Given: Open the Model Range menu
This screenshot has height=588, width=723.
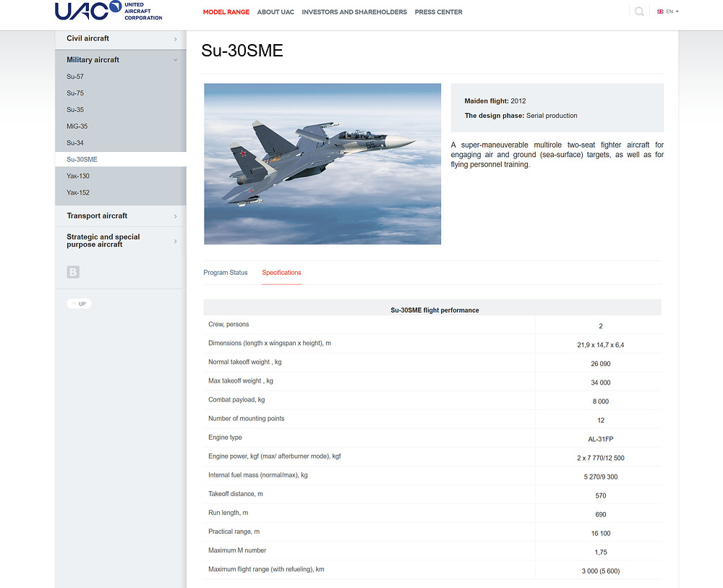Looking at the screenshot, I should click(226, 12).
